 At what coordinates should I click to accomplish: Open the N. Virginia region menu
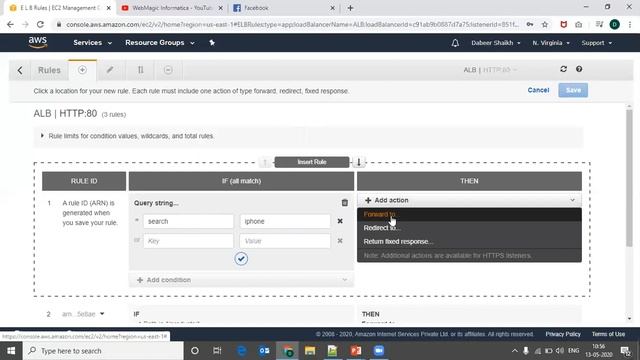pos(551,43)
